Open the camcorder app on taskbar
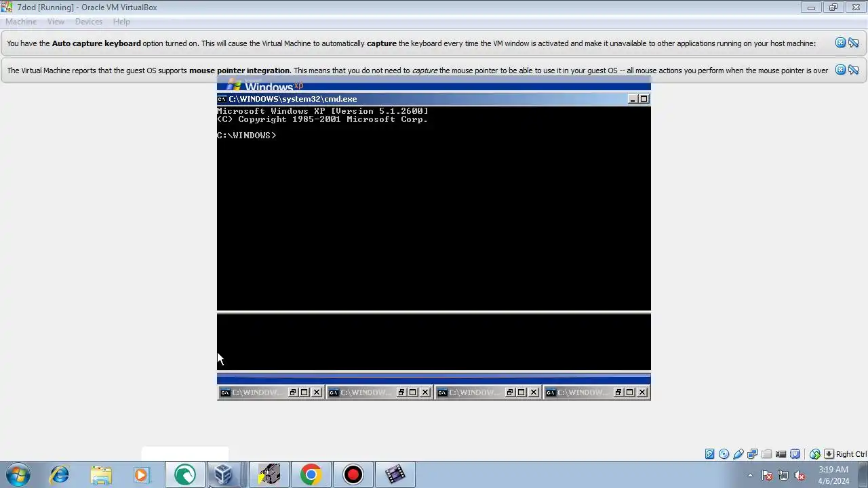The width and height of the screenshot is (868, 488). 269,474
